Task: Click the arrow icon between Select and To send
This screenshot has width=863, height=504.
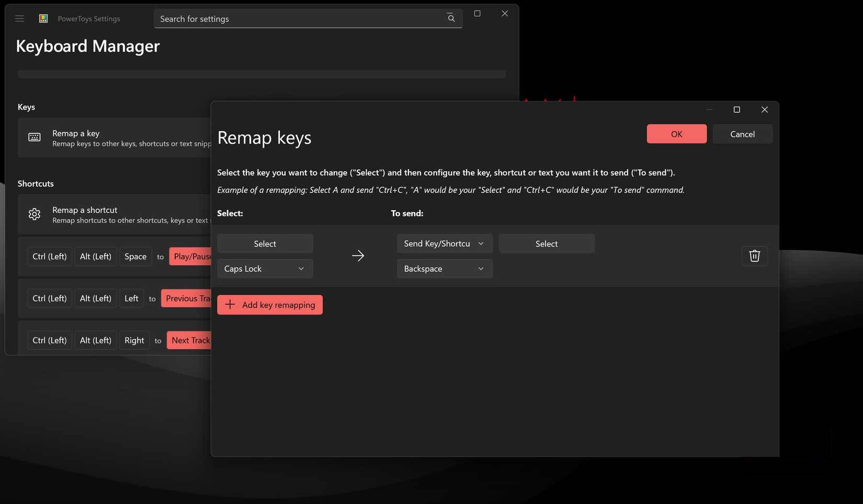Action: (x=358, y=256)
